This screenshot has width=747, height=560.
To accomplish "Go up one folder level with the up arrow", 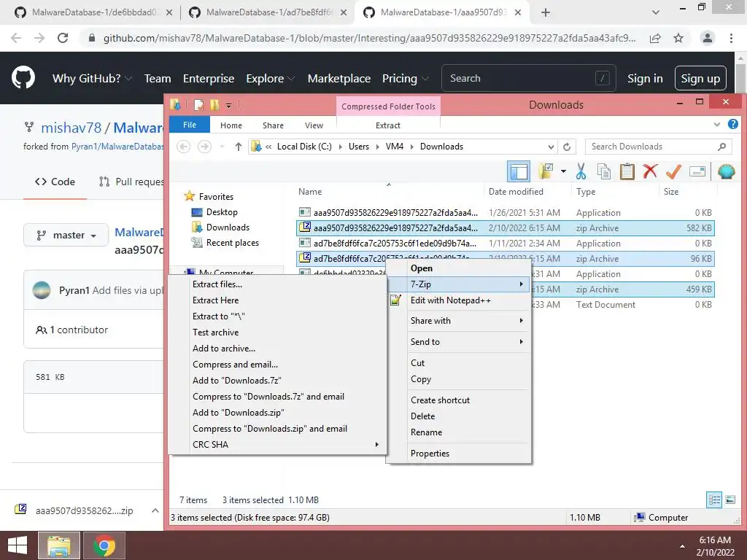I will [x=239, y=147].
